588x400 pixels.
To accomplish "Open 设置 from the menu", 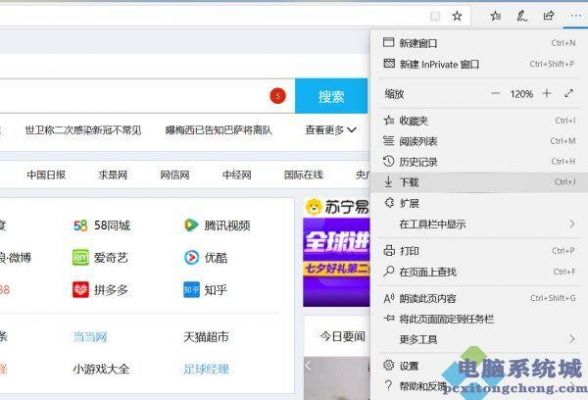I will pos(479,366).
